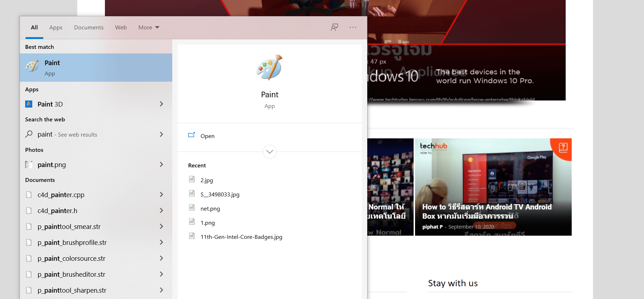The width and height of the screenshot is (644, 299).
Task: Select the p_painttool_smear.str document result
Action: pos(96,226)
